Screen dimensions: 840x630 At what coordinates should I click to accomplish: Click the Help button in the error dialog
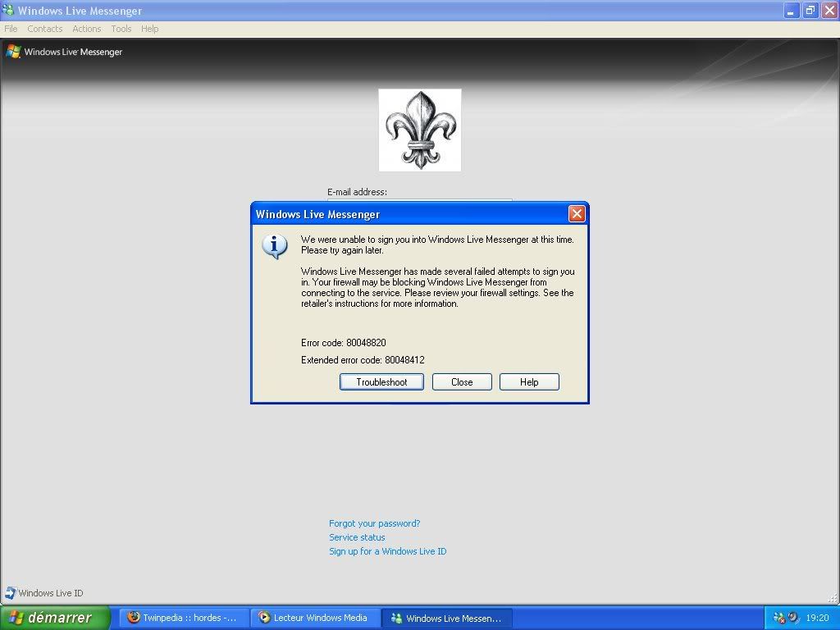point(529,382)
